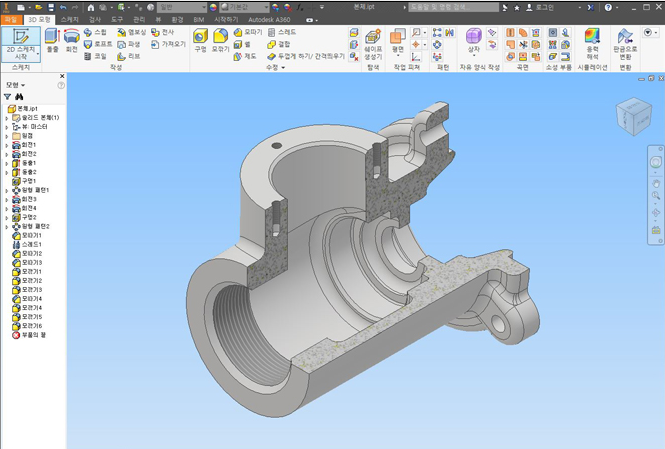Viewport: 665px width, 449px height.
Task: Select the Emboss (엠보싱) tool
Action: click(x=131, y=32)
